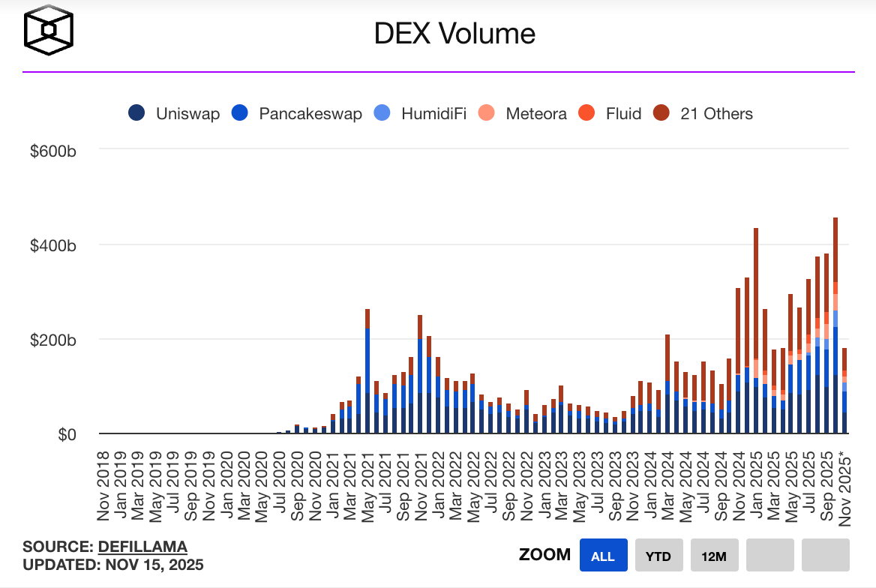876x588 pixels.
Task: Hide the Pancakeswap series via legend text
Action: [310, 114]
